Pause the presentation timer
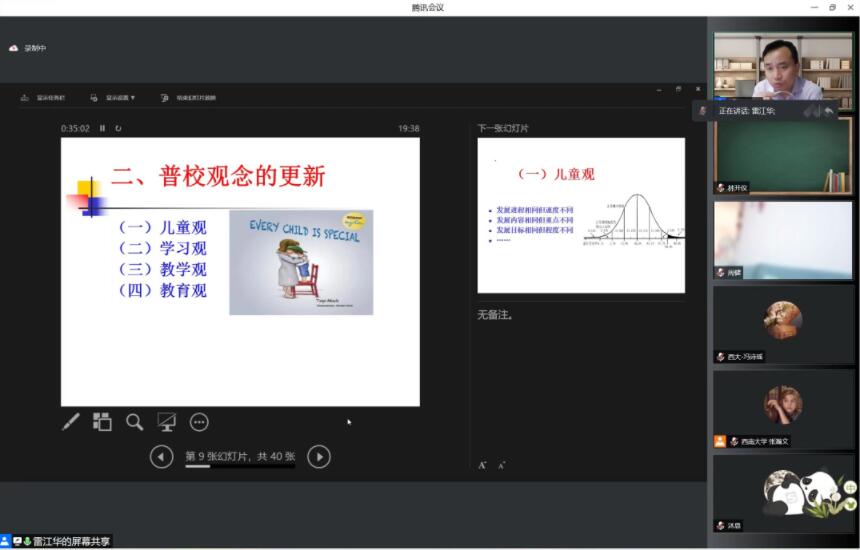Screen dimensions: 860x550 [x=102, y=128]
